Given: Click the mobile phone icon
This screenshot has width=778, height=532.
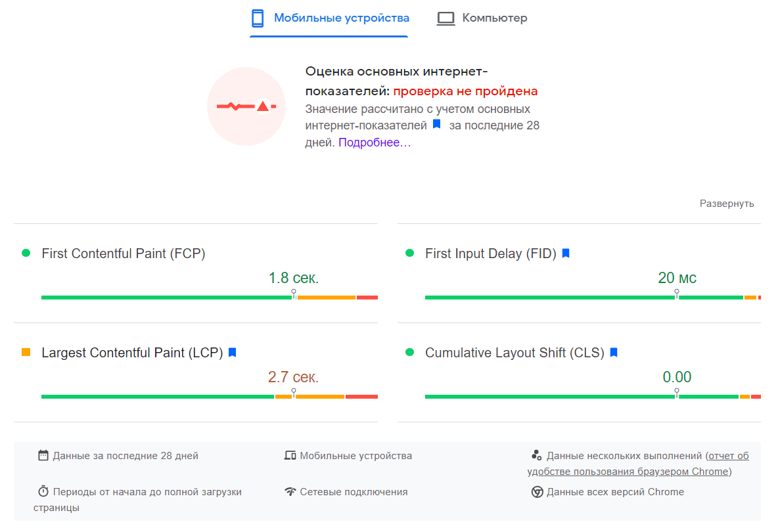Looking at the screenshot, I should tap(258, 18).
